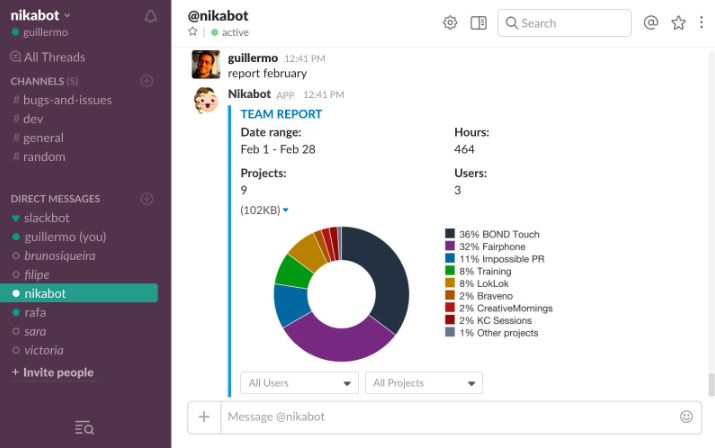The width and height of the screenshot is (715, 448).
Task: Go to the general channel
Action: [x=38, y=138]
